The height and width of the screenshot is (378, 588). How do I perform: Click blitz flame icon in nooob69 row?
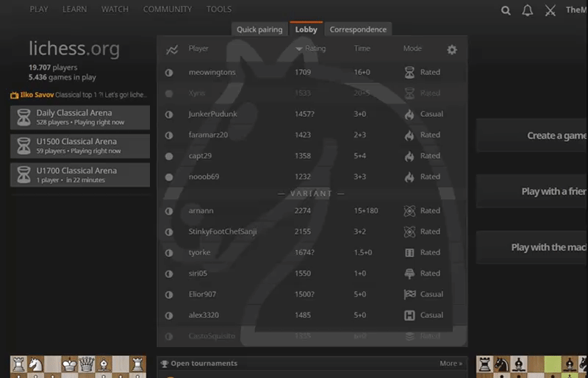click(x=409, y=176)
